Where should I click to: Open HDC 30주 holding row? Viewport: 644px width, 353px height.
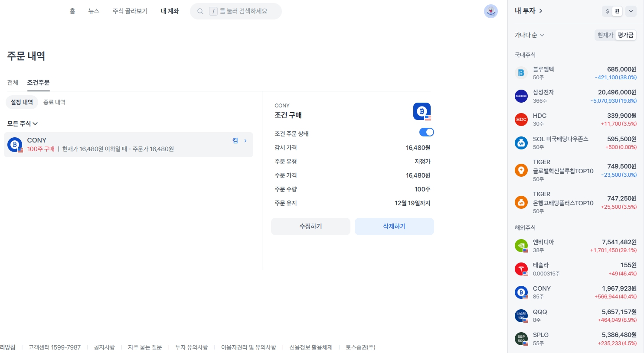(x=575, y=120)
